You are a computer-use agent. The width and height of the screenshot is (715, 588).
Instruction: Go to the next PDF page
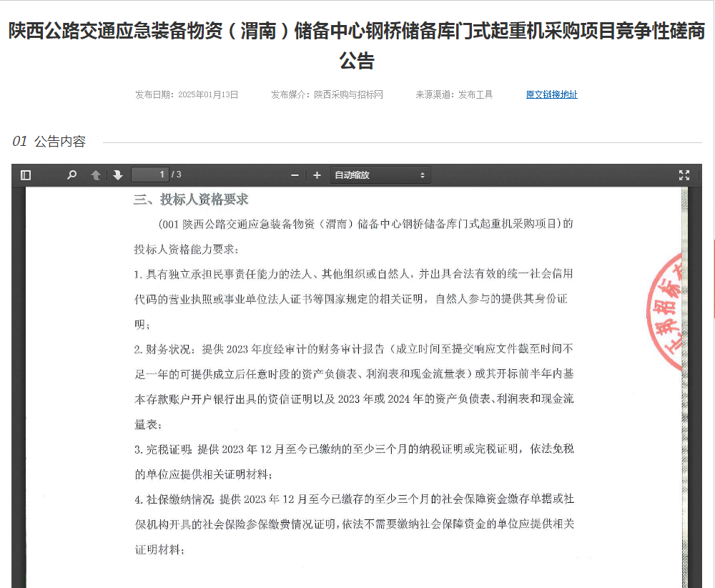[x=118, y=175]
